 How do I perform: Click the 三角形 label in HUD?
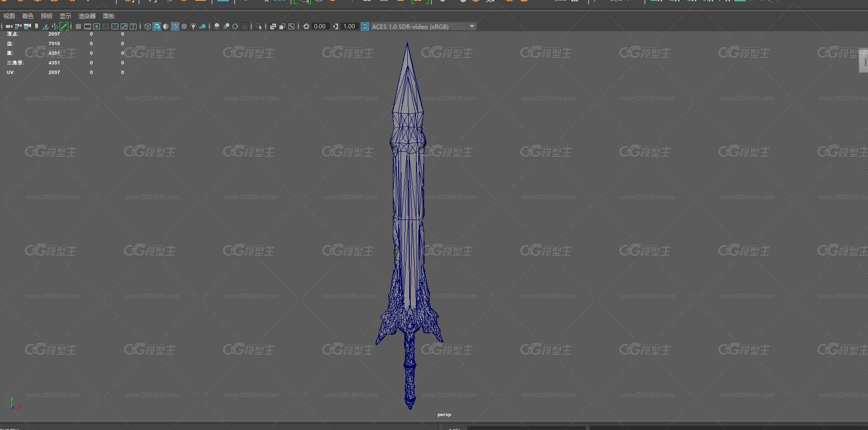tap(15, 63)
